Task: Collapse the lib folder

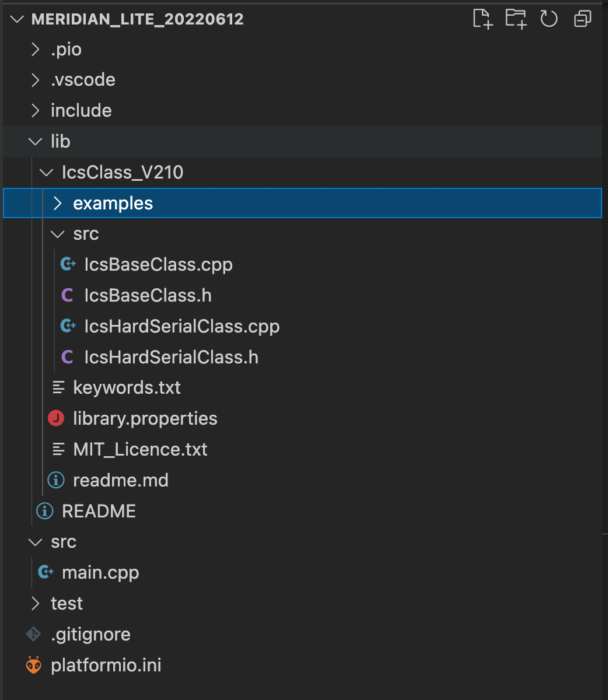Action: pos(34,141)
